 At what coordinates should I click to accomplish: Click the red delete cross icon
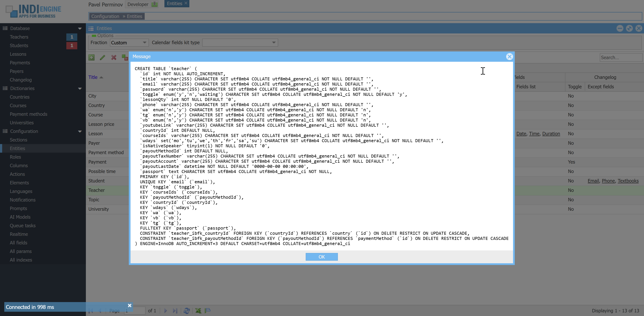click(114, 57)
